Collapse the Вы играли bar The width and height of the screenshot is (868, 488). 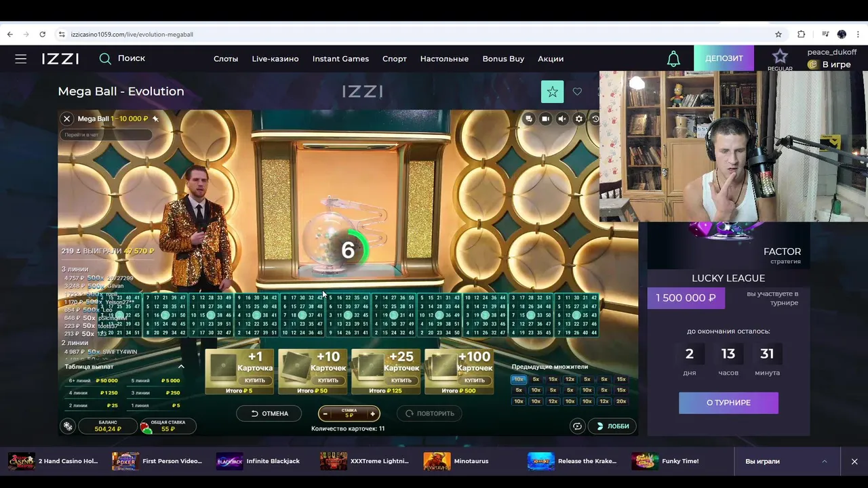tap(825, 462)
